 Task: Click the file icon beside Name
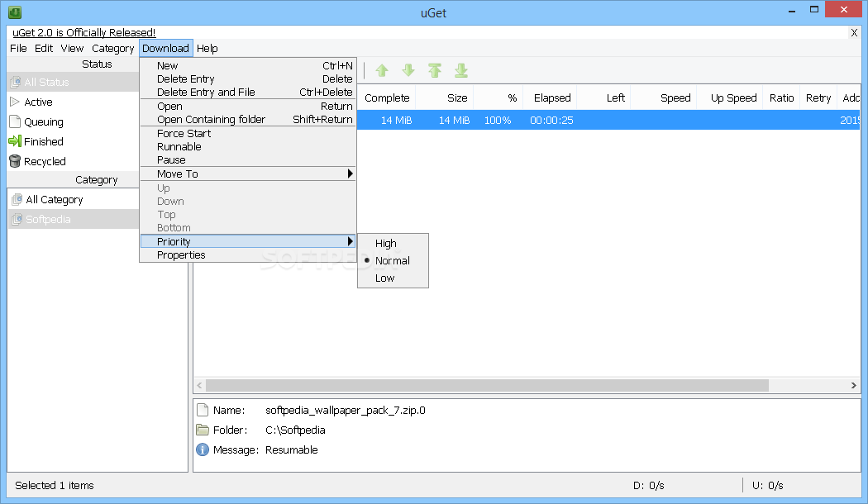(203, 410)
